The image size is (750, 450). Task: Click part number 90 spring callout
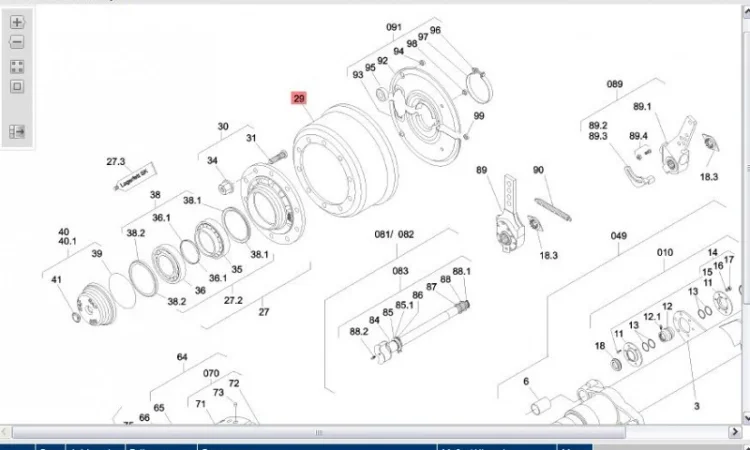538,171
